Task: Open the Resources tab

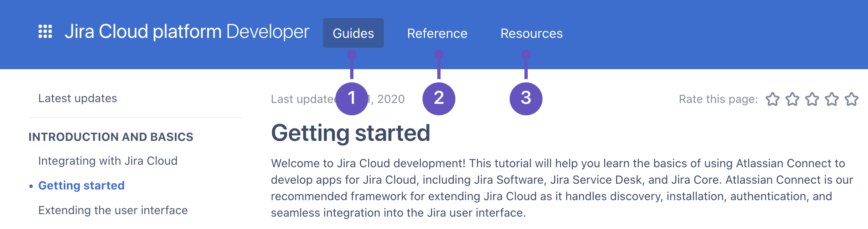Action: (531, 33)
